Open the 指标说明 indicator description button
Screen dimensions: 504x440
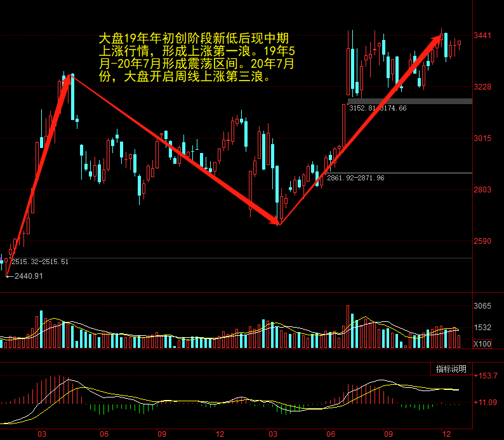[451, 369]
